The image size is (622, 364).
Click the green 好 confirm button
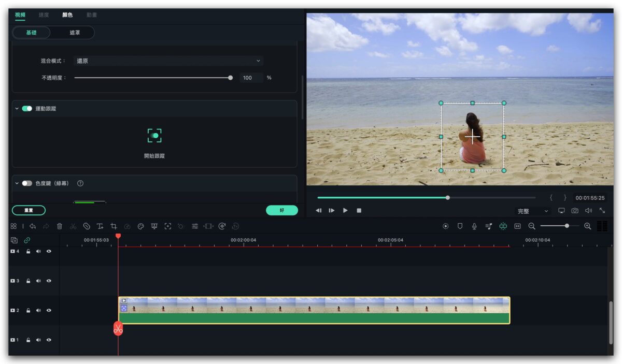coord(282,210)
